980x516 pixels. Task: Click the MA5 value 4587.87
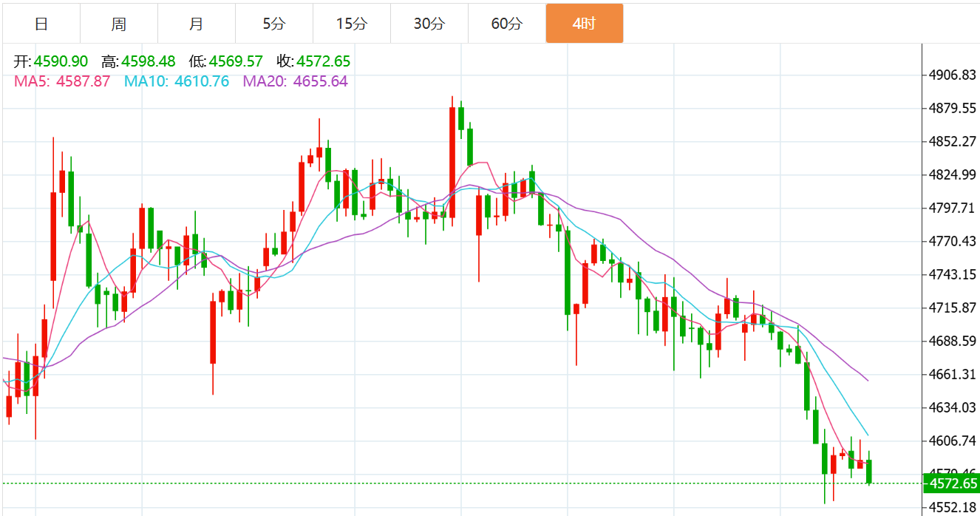pyautogui.click(x=83, y=81)
